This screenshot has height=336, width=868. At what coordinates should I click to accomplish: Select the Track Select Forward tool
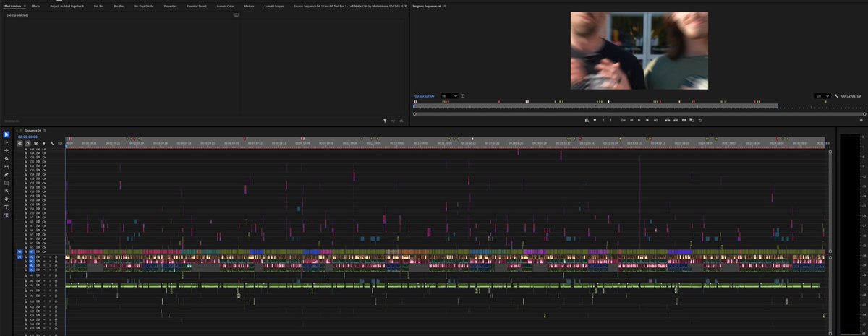pyautogui.click(x=6, y=142)
